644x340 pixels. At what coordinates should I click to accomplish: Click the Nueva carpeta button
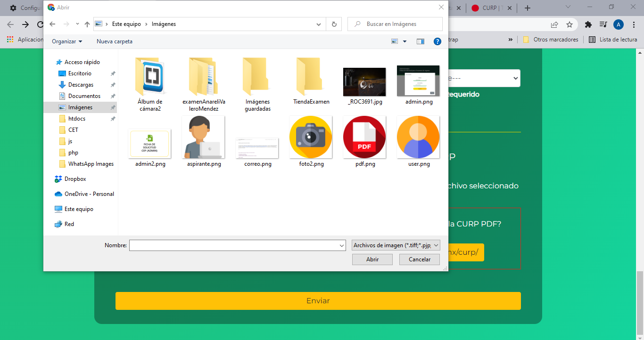point(115,41)
